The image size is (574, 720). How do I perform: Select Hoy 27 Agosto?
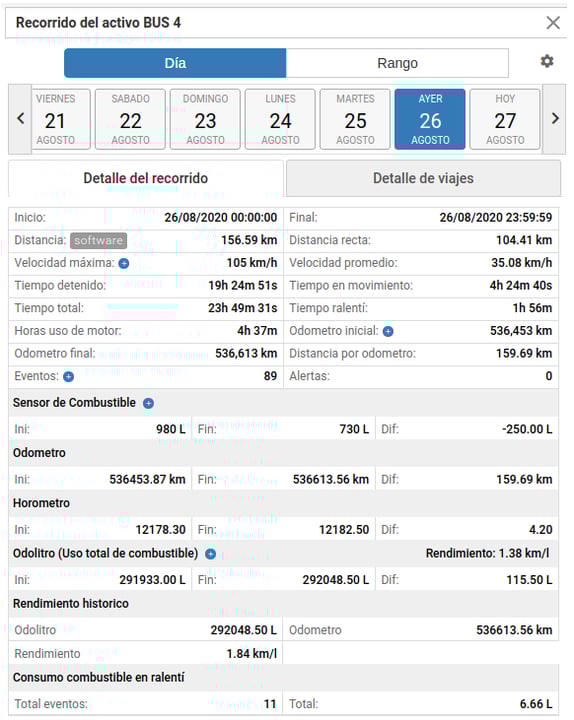point(505,119)
